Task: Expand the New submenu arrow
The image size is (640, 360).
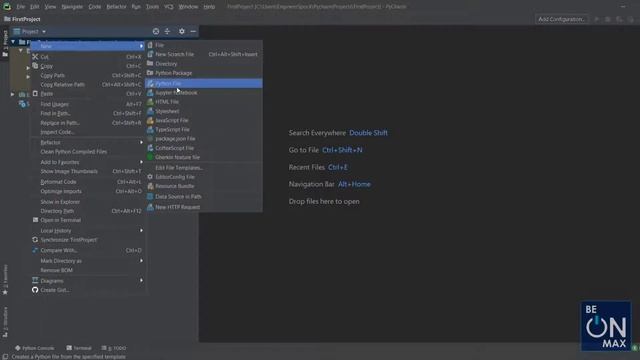Action: (141, 46)
